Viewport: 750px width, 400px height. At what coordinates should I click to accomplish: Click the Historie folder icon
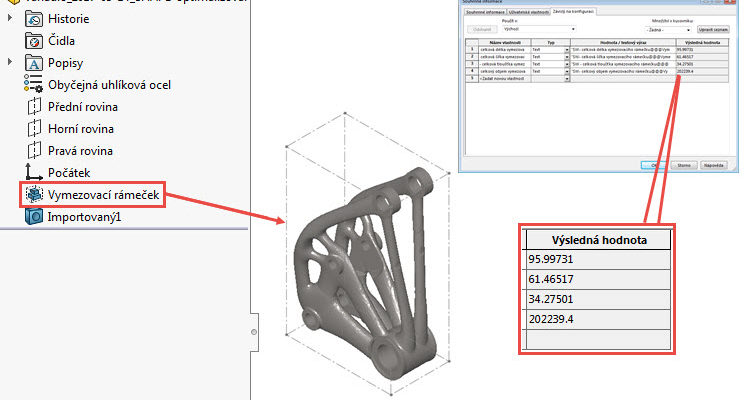click(33, 19)
